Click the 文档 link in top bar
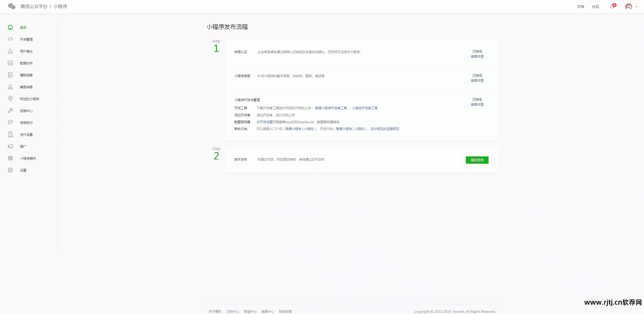 click(x=580, y=7)
